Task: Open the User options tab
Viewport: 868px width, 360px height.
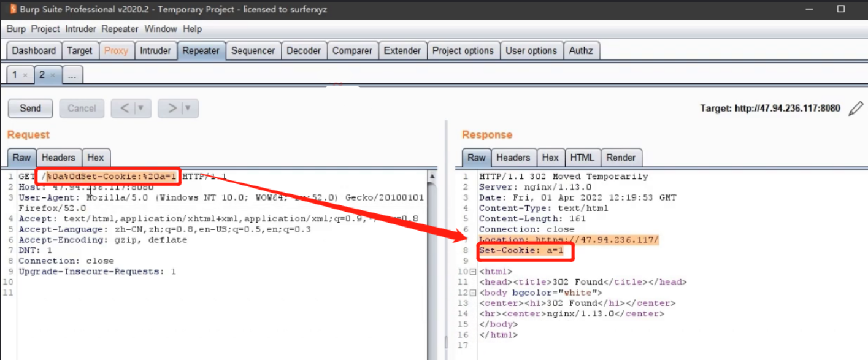Action: point(531,51)
